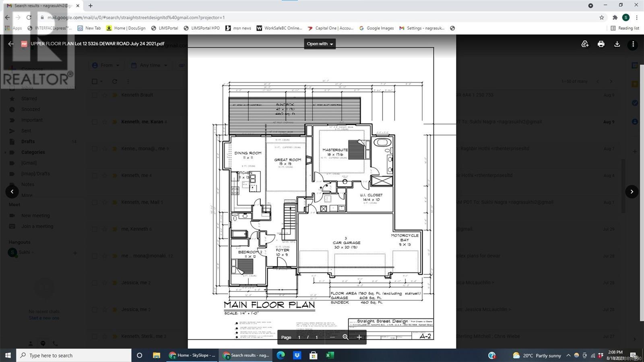Open Capital One Account bookmark
The height and width of the screenshot is (362, 644).
pyautogui.click(x=330, y=28)
